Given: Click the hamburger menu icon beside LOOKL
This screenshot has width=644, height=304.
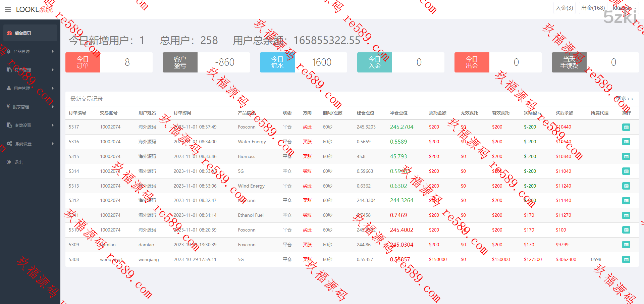Looking at the screenshot, I should (8, 9).
